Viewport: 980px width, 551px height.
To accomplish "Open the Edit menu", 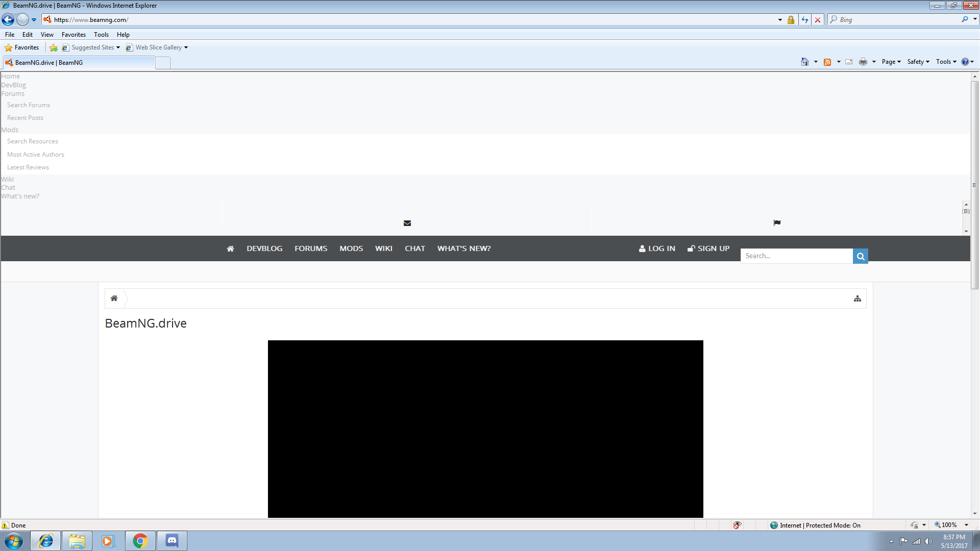I will pyautogui.click(x=28, y=35).
